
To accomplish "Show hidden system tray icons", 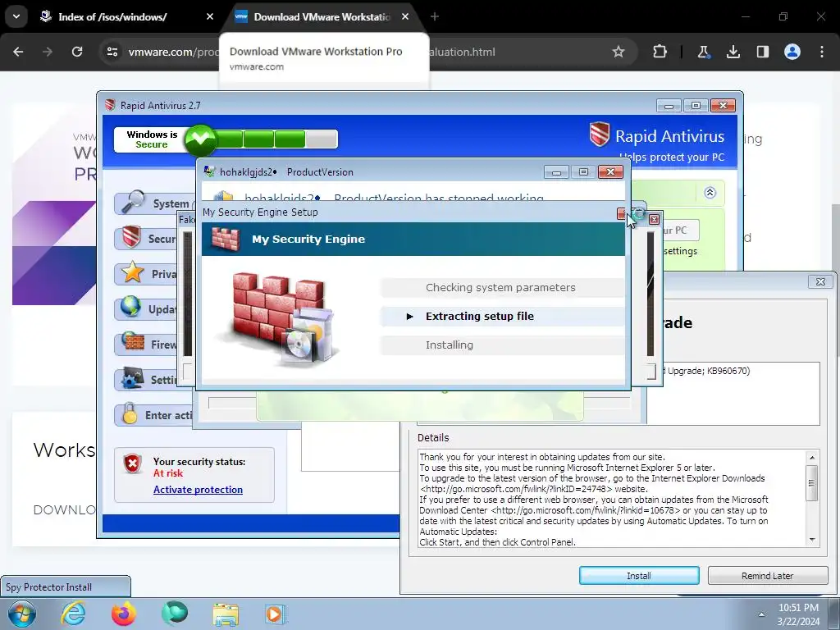I will (760, 614).
